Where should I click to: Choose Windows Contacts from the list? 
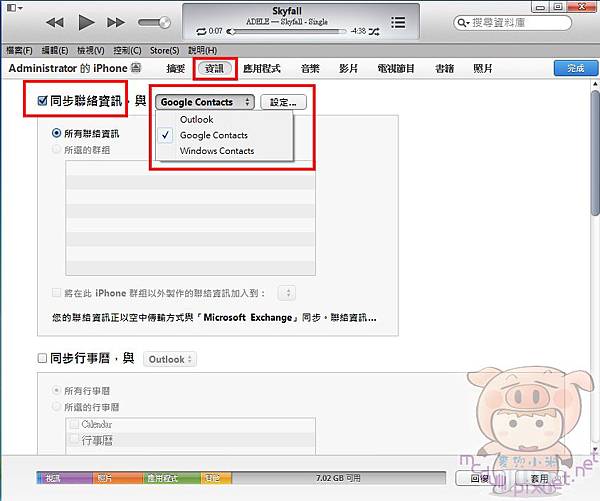click(225, 151)
